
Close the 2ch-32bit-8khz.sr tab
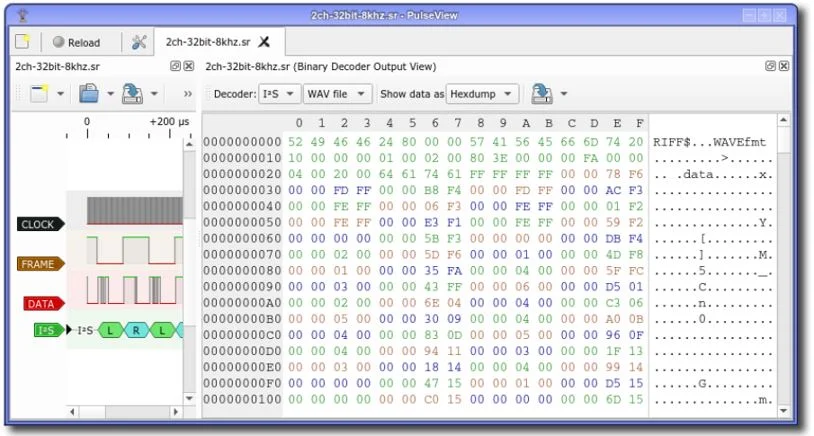[264, 42]
